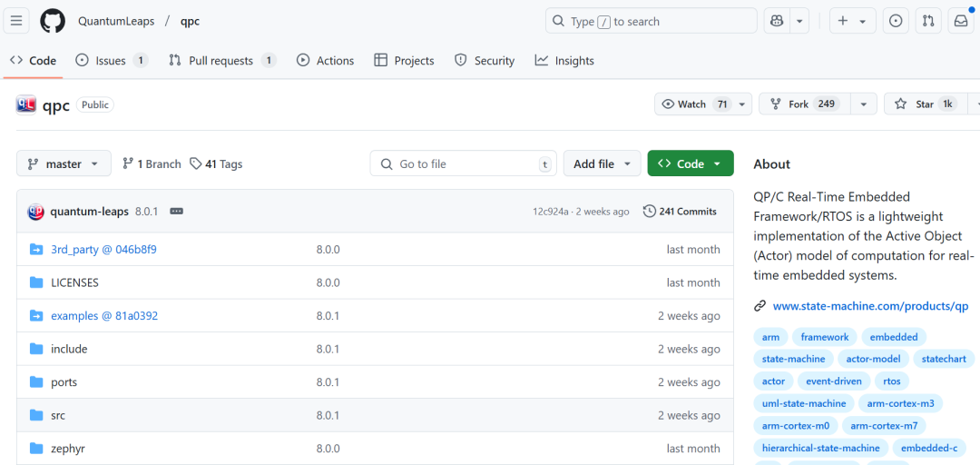Switch to the Pull requests tab
980x465 pixels.
[222, 61]
